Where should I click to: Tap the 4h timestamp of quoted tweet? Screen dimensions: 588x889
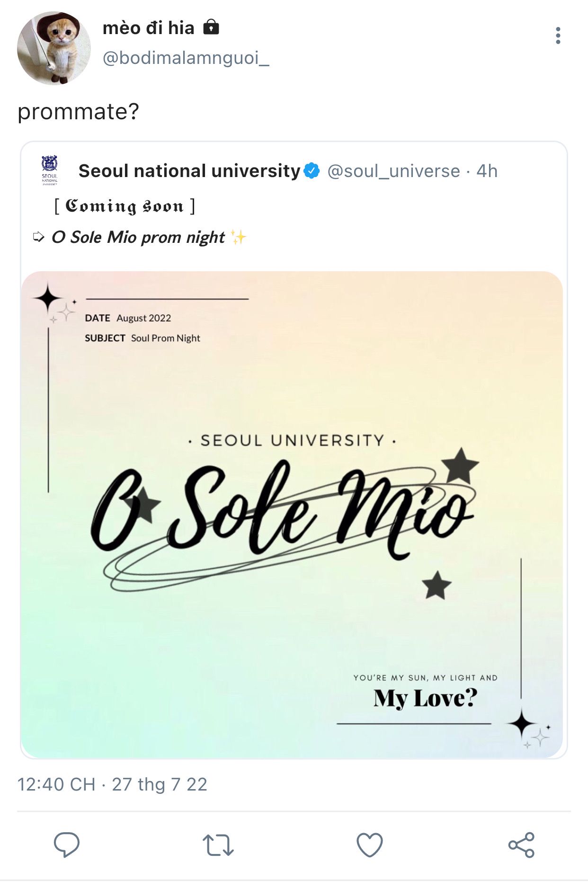(487, 171)
